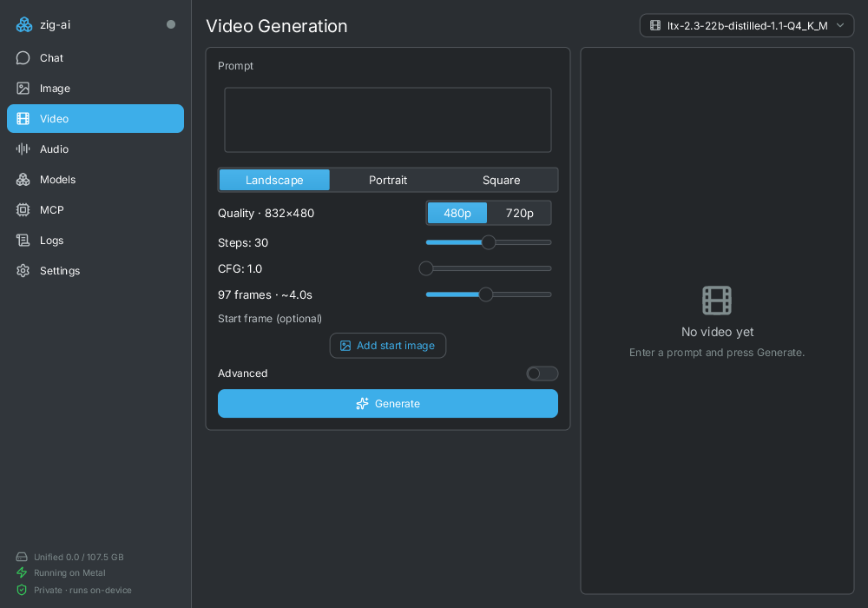This screenshot has height=608, width=868.
Task: Go to the Image section
Action: (x=95, y=89)
